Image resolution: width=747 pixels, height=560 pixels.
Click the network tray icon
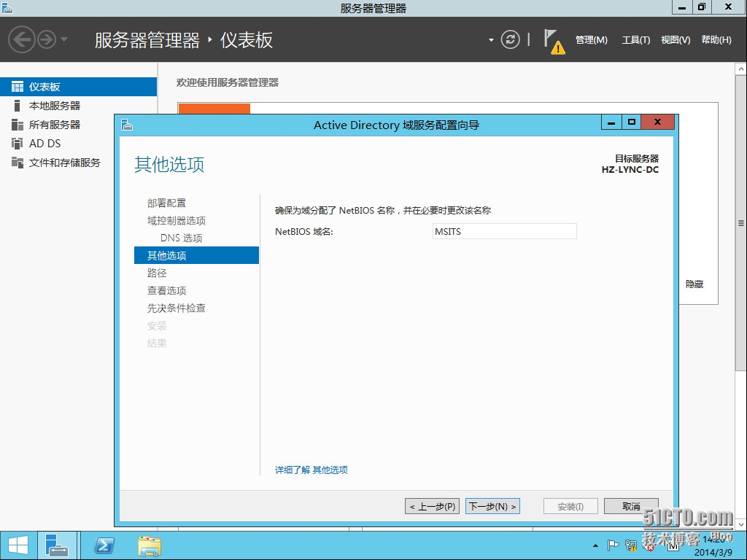click(631, 545)
